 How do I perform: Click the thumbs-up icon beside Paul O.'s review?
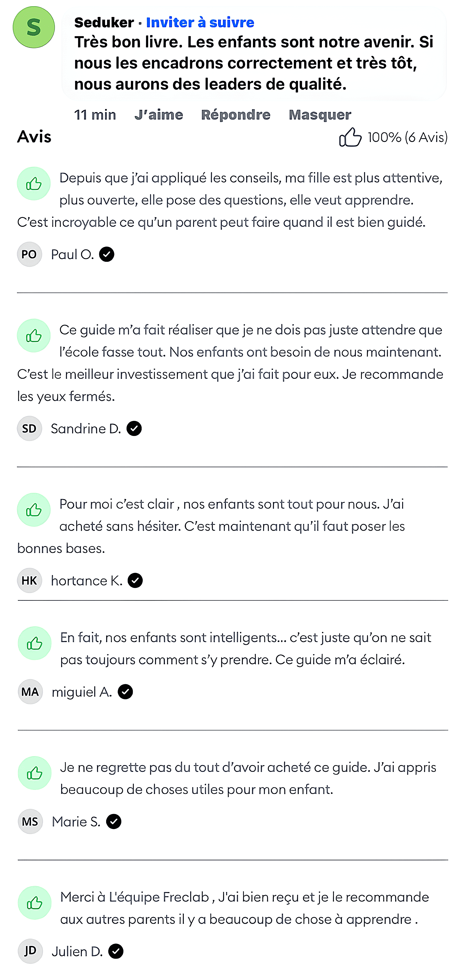click(34, 183)
